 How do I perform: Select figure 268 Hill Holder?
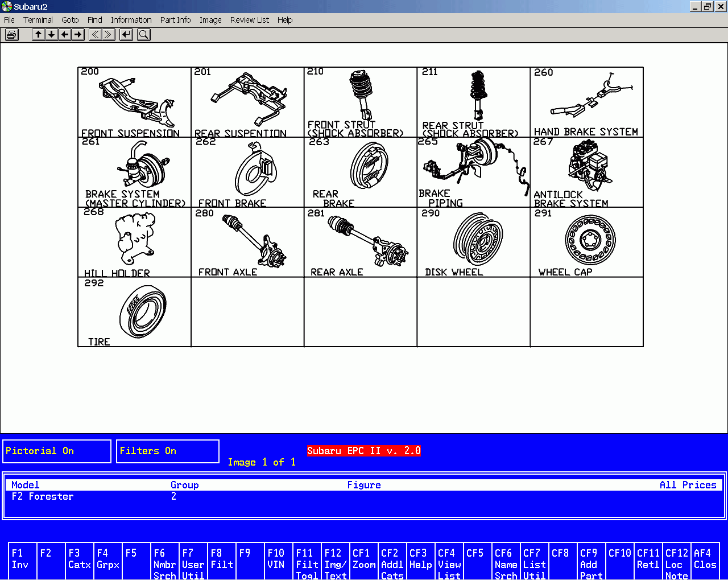134,242
